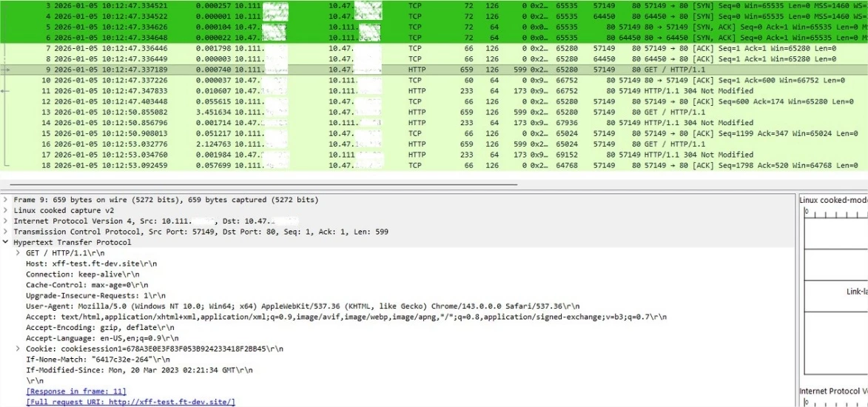Select packet 15 ACK Seq=1199 row
868x407 pixels.
click(x=434, y=133)
